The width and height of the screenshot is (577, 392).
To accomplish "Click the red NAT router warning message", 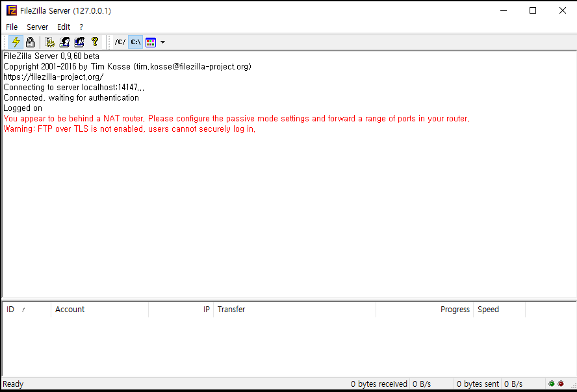I will tap(237, 118).
